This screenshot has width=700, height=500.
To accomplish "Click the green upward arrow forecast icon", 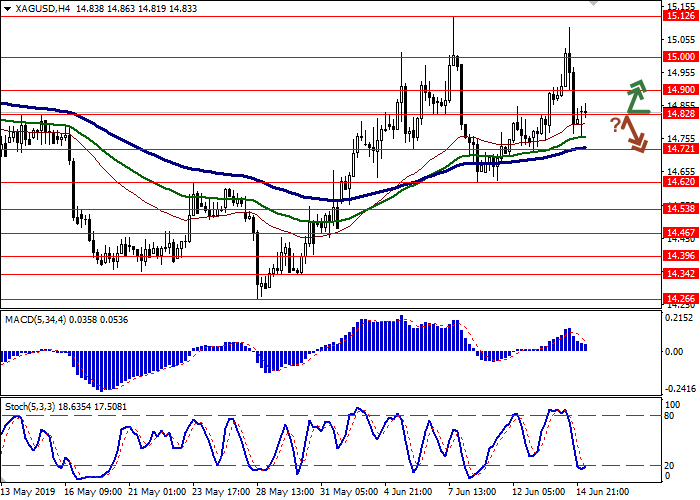I will coord(636,96).
